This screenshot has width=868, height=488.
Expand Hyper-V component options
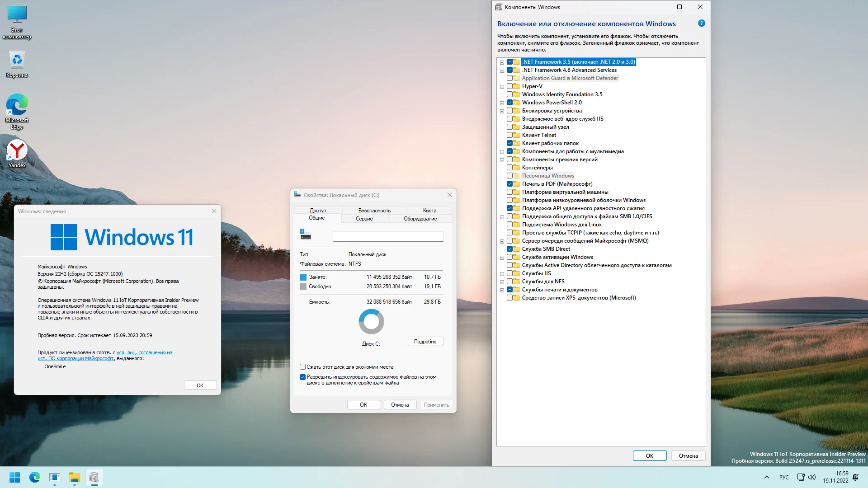(501, 86)
